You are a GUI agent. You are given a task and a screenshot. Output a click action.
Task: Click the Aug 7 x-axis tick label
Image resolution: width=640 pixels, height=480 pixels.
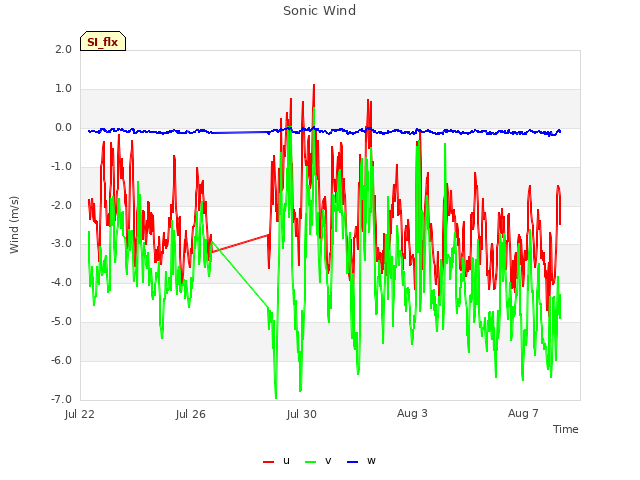523,413
